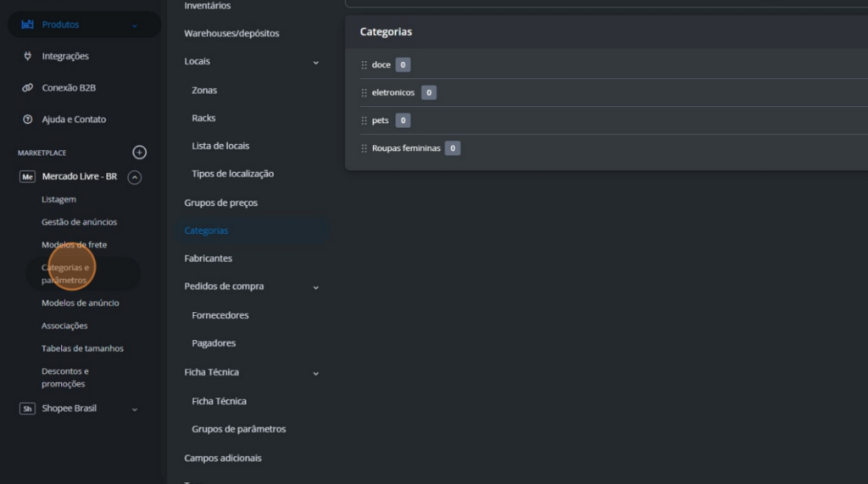The width and height of the screenshot is (868, 484).
Task: Open Warehouses/depósitos menu entry
Action: pos(231,33)
